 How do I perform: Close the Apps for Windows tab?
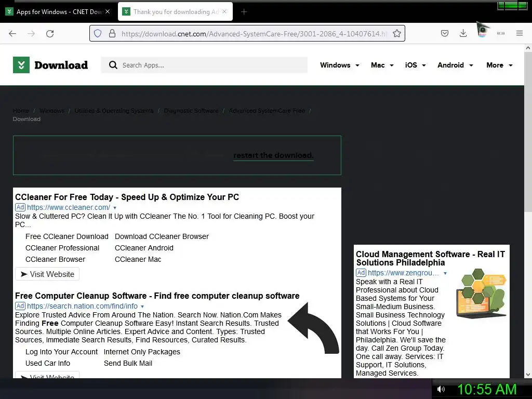click(x=108, y=11)
